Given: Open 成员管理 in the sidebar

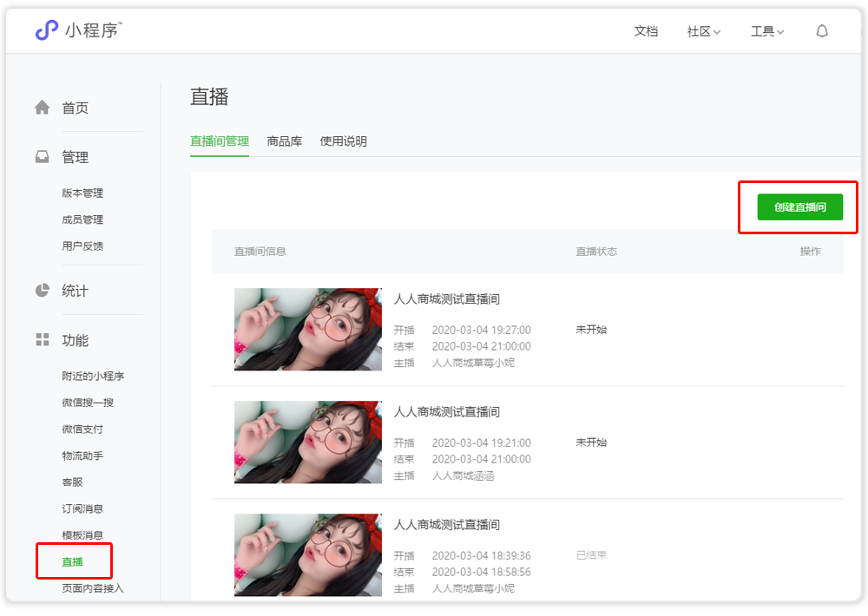Looking at the screenshot, I should pyautogui.click(x=82, y=220).
